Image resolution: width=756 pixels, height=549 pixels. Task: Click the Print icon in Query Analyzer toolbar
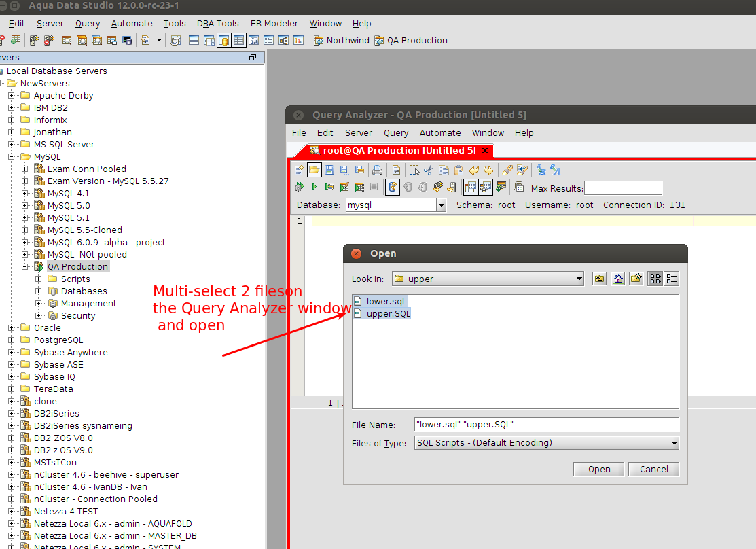pyautogui.click(x=377, y=170)
